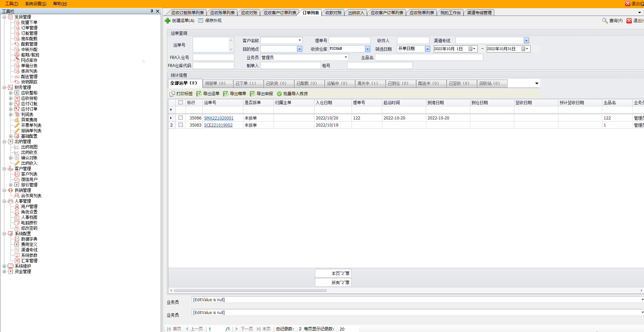
Task: Switch to the 我的工作台 tab
Action: (450, 13)
